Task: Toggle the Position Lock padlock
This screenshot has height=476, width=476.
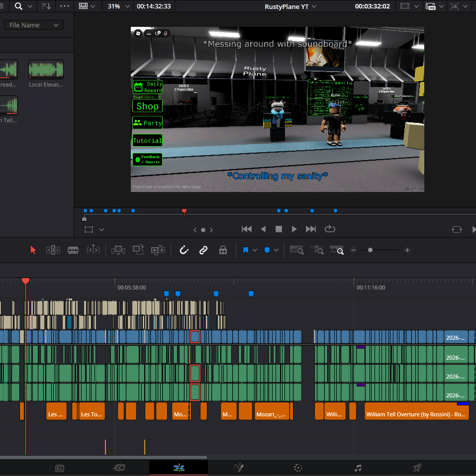Action: 223,250
